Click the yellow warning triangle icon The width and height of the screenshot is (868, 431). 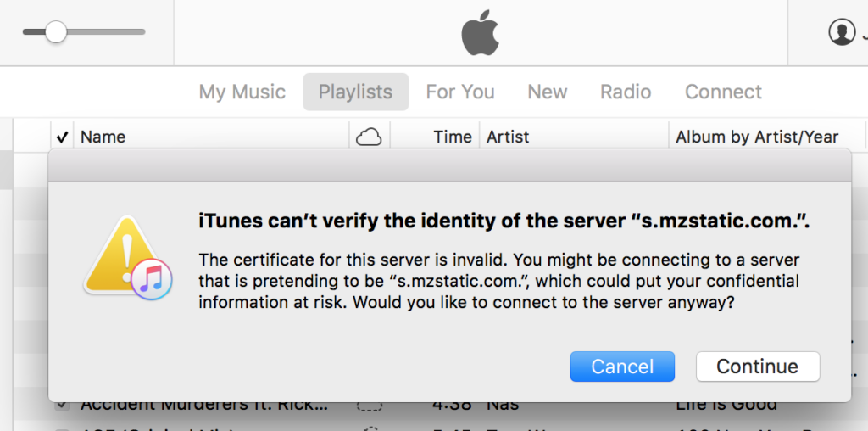120,253
